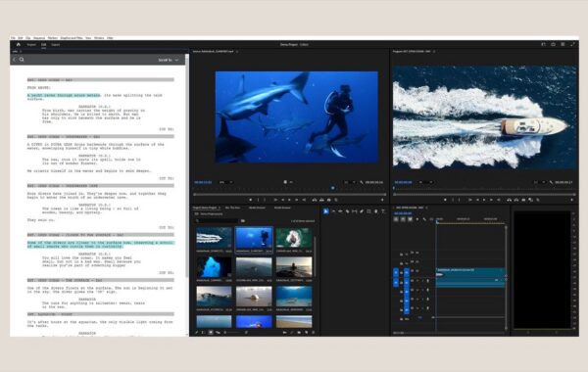Select the Hand tool in tools panel
Image resolution: width=588 pixels, height=372 pixels.
point(376,211)
